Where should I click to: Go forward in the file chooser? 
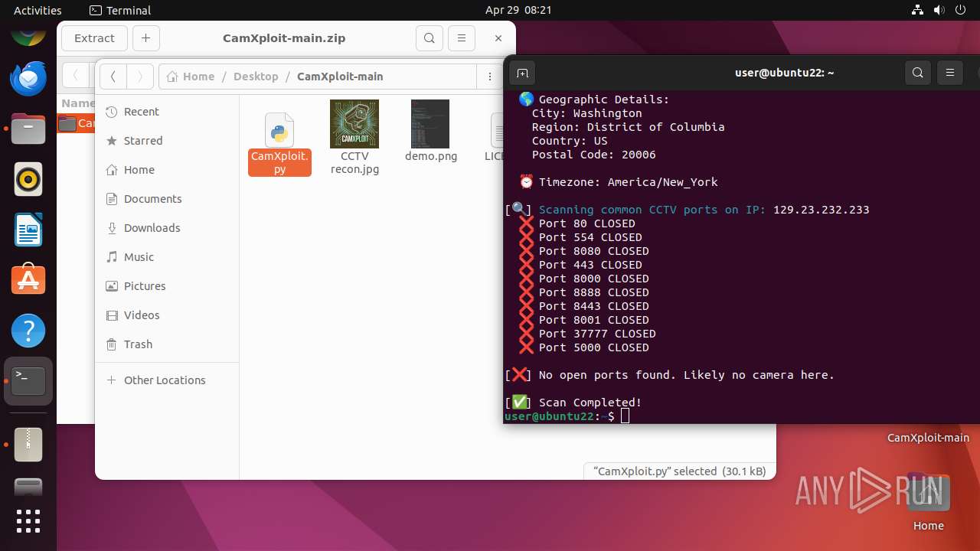[x=139, y=77]
